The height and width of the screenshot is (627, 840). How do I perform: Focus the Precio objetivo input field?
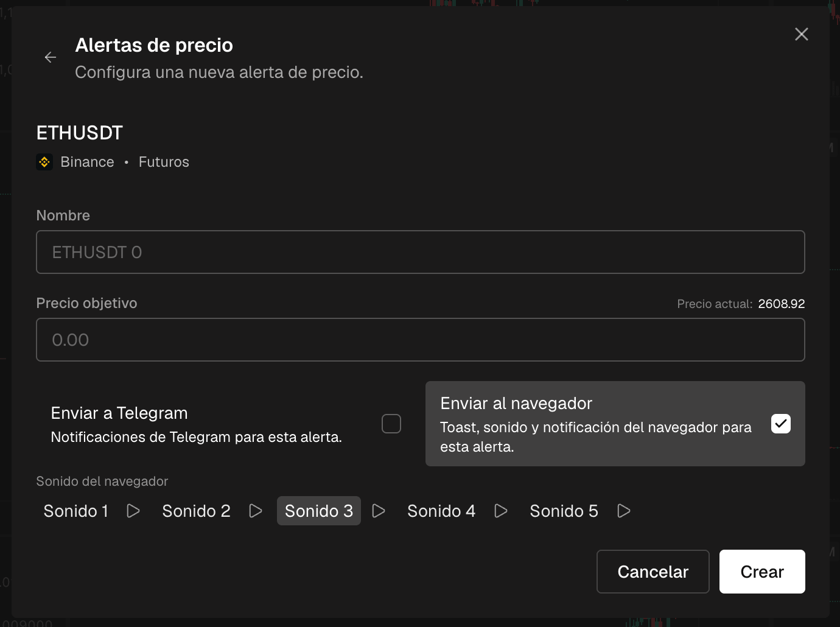pyautogui.click(x=421, y=340)
